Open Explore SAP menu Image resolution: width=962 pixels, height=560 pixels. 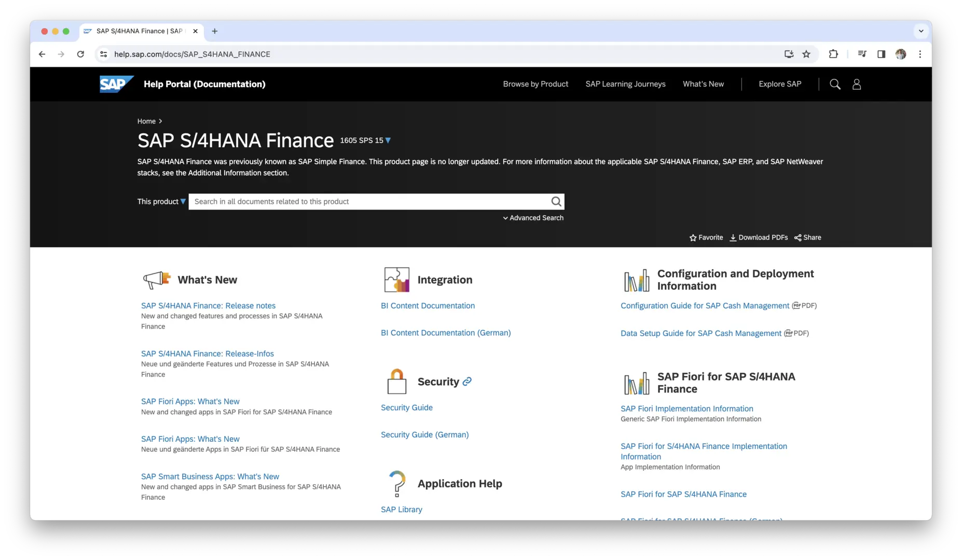tap(780, 84)
